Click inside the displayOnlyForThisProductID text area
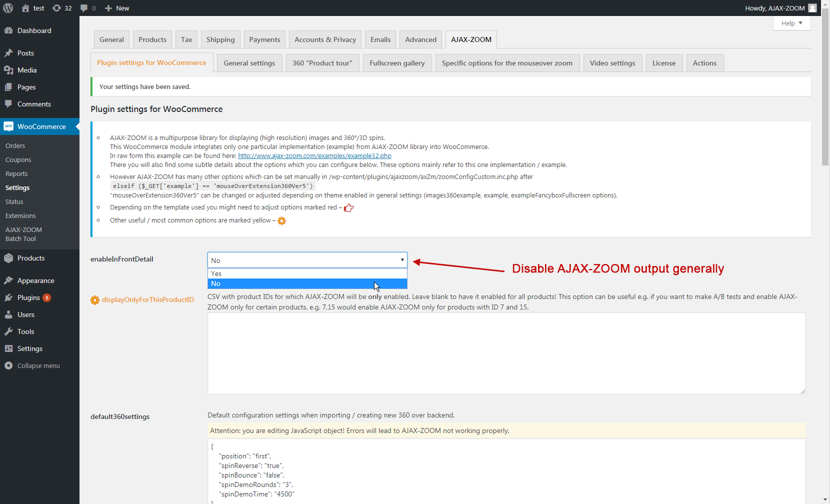This screenshot has width=830, height=504. [x=506, y=353]
